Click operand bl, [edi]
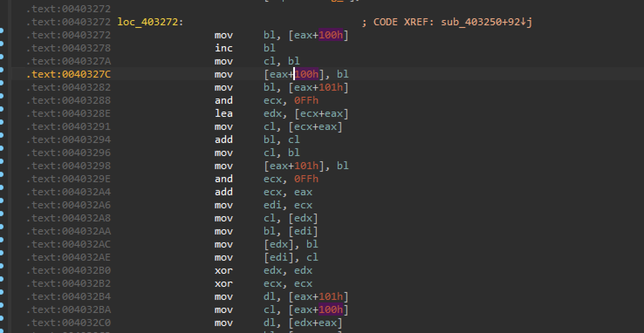 [291, 231]
